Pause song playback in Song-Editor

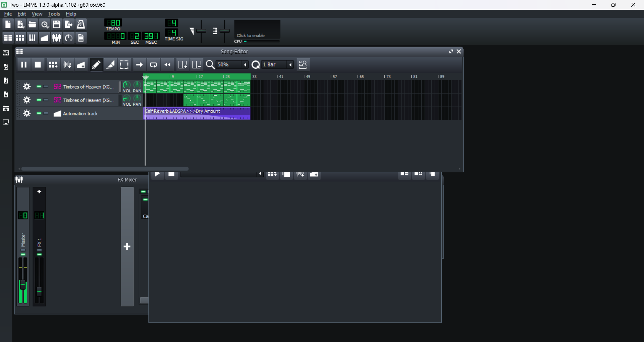[24, 65]
